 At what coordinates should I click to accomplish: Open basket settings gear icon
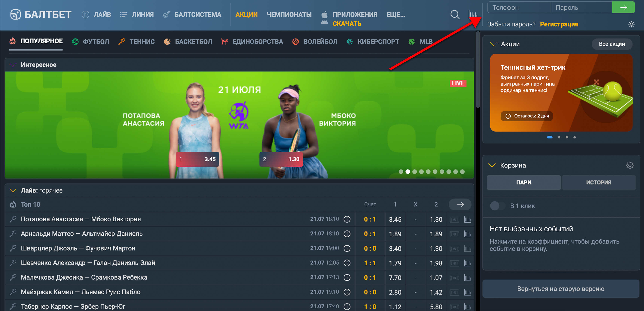click(x=630, y=165)
